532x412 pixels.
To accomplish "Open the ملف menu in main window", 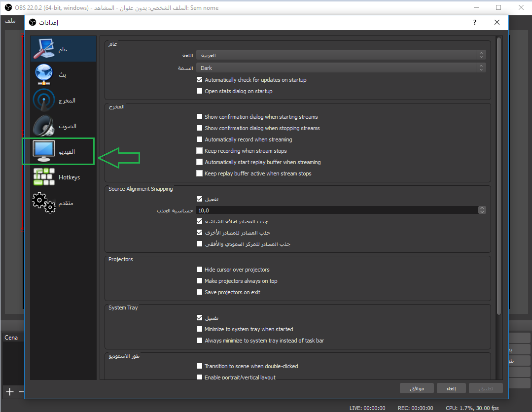I will [10, 21].
